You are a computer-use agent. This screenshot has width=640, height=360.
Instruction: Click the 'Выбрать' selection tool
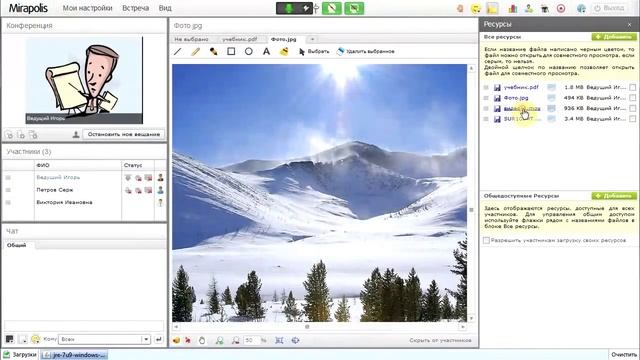[314, 51]
